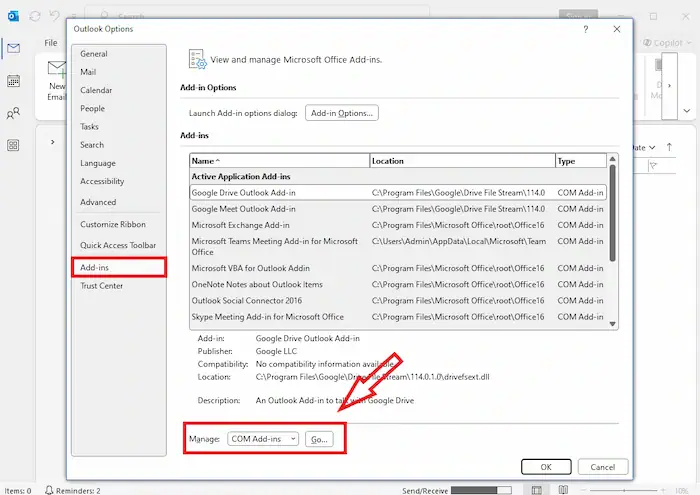Switch to normal view icon in status bar
Screen dimensions: 700x495
(537, 490)
